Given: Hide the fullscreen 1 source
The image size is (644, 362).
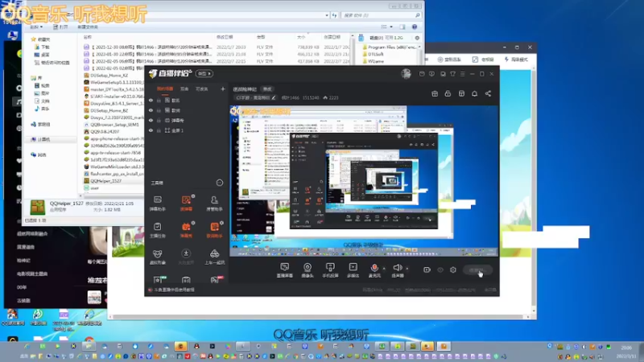Looking at the screenshot, I should click(x=151, y=130).
